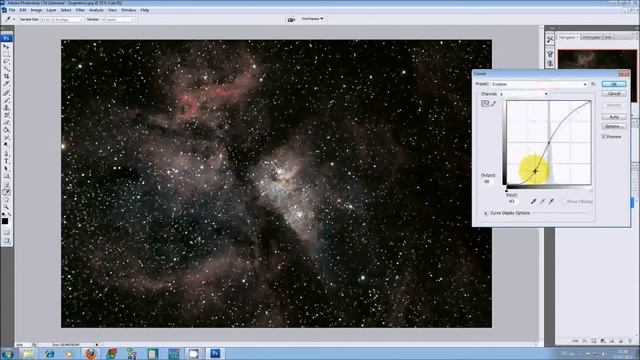Open Windows Explorer folder on taskbar
Viewport: 640px width, 360px height.
click(28, 353)
